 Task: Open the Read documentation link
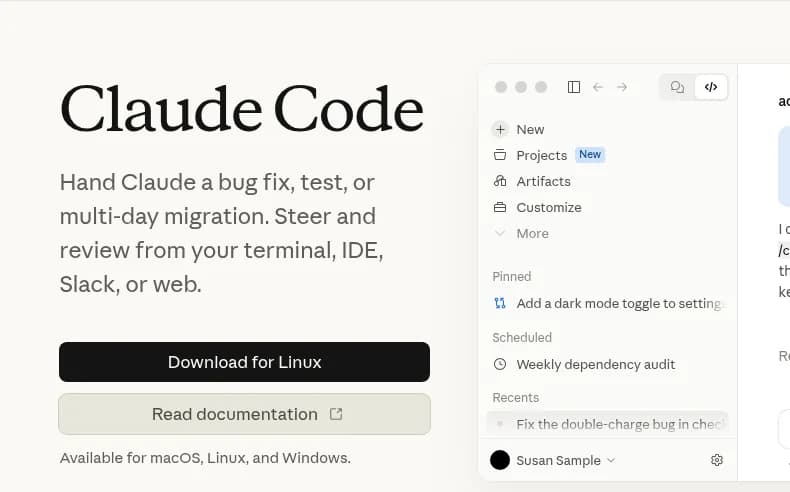[244, 414]
